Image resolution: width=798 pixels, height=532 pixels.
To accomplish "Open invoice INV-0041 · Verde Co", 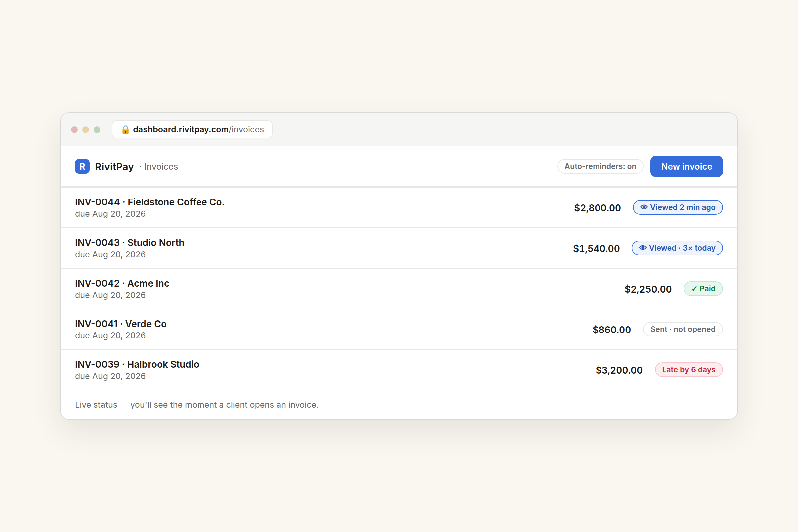I will [399, 330].
